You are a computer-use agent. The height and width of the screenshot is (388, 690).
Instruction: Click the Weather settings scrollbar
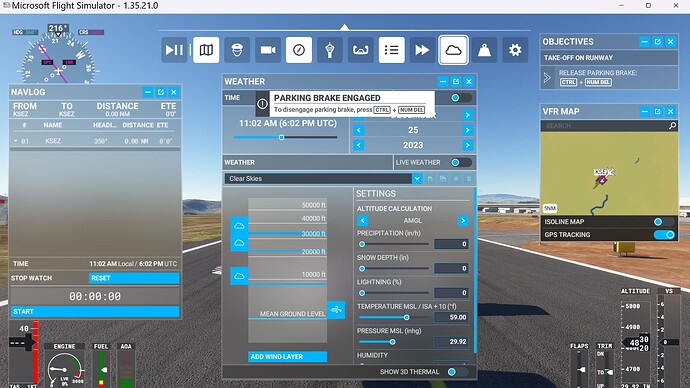[475, 270]
